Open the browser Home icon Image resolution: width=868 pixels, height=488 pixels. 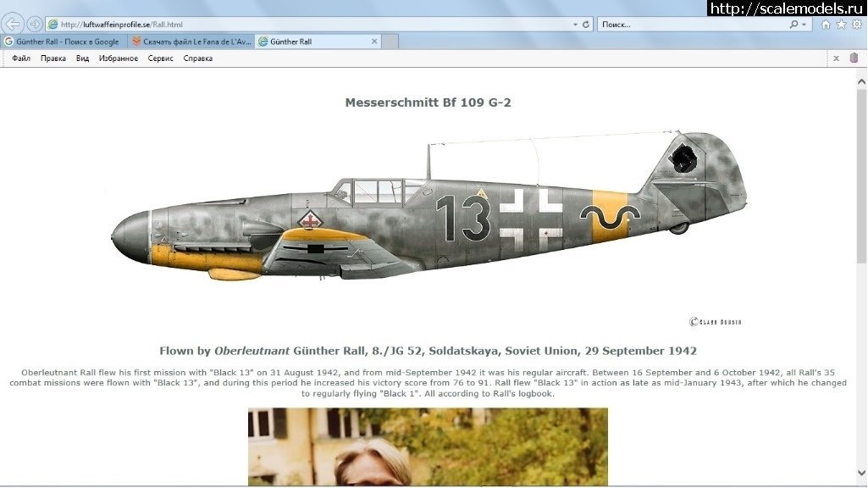tap(826, 25)
